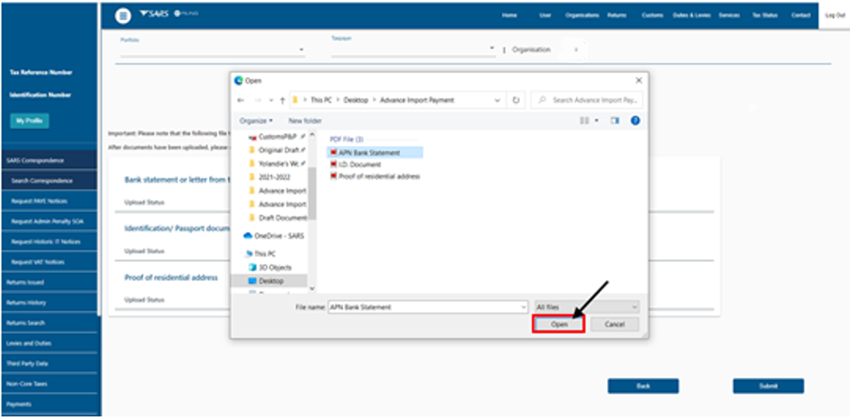Screen dimensions: 868x419
Task: Toggle the preview pane icon
Action: point(614,121)
